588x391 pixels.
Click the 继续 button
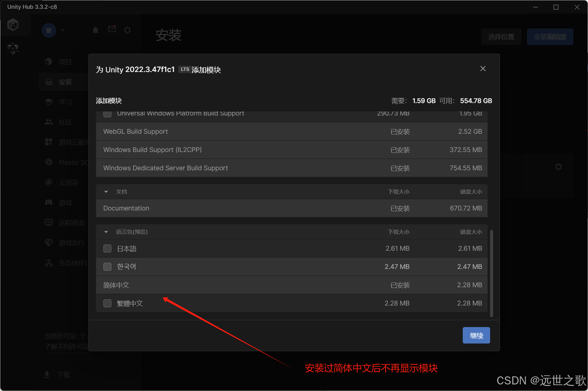click(x=476, y=335)
